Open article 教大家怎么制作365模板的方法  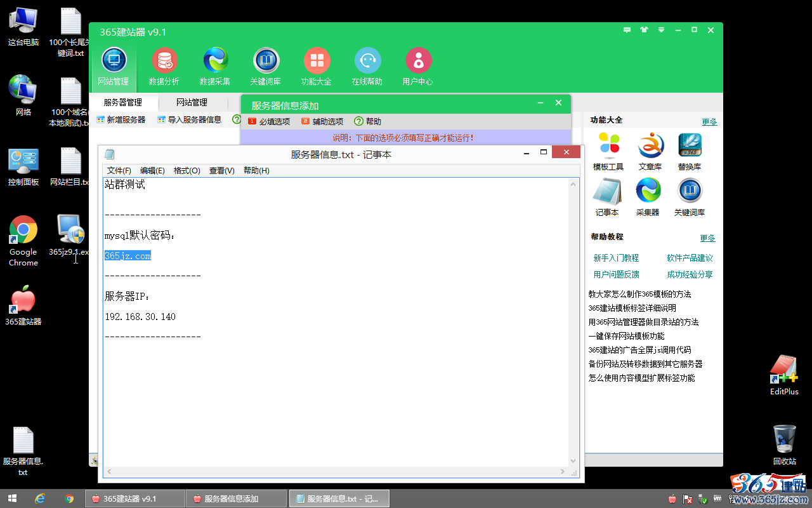tap(639, 294)
